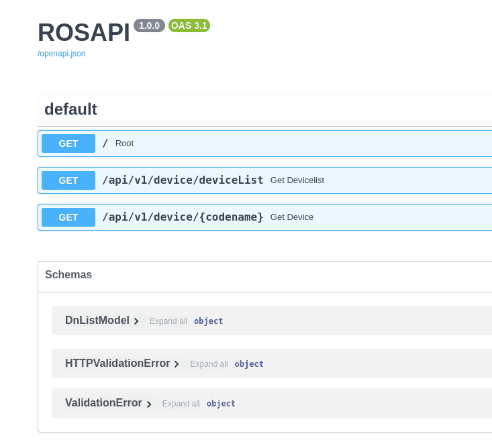Viewport: 492px width, 448px height.
Task: Click the chevron next to HTTPValidationError
Action: click(x=177, y=364)
